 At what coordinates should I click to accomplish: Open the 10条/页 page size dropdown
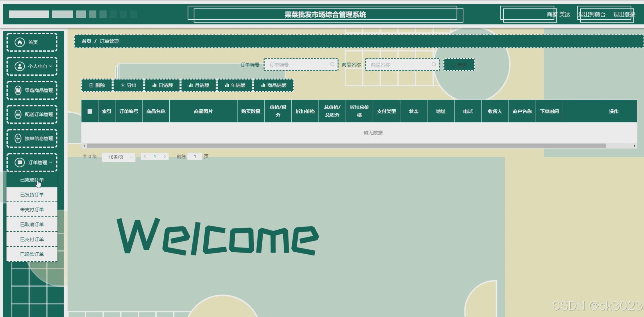point(119,157)
